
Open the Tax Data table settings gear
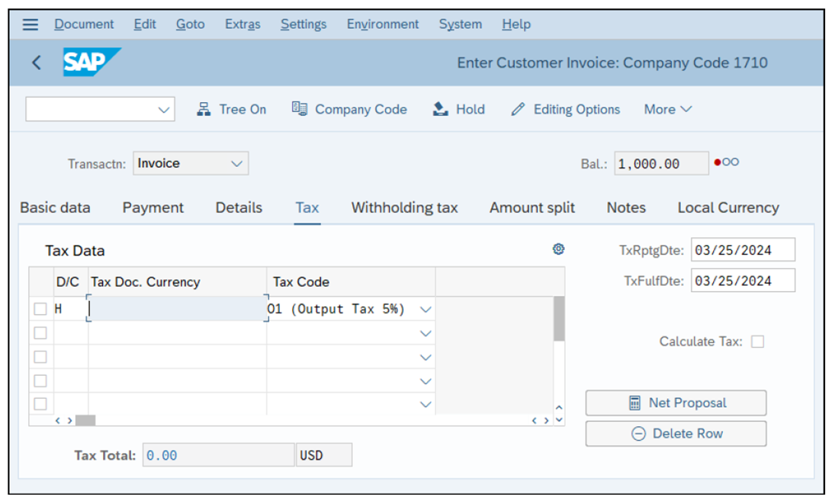[558, 247]
